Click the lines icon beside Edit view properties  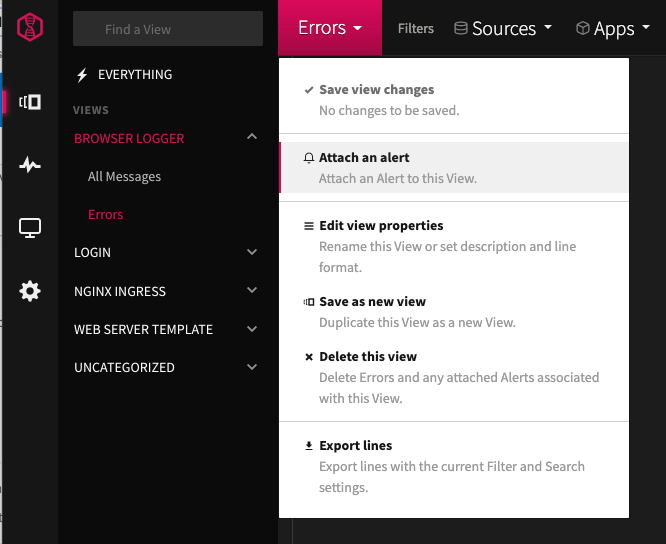[309, 226]
